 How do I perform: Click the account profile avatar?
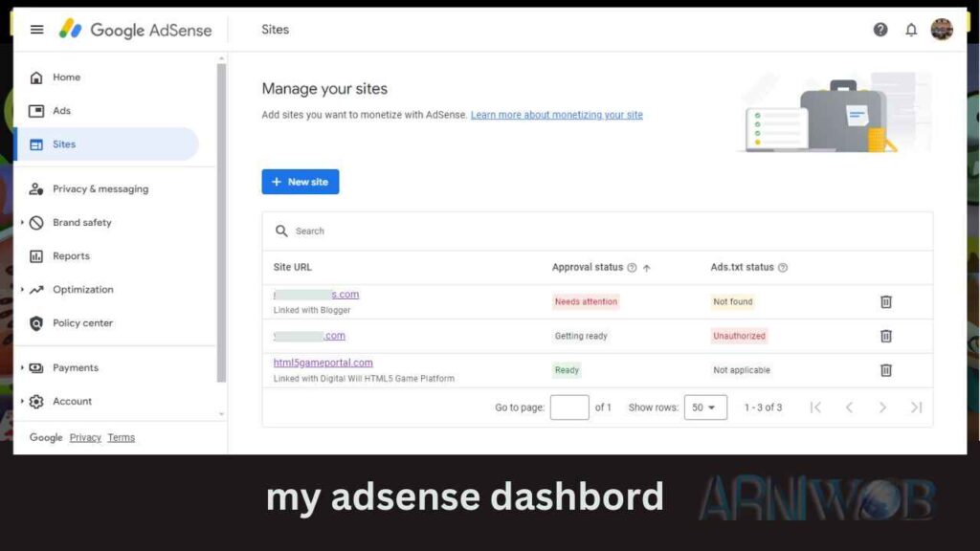(942, 29)
